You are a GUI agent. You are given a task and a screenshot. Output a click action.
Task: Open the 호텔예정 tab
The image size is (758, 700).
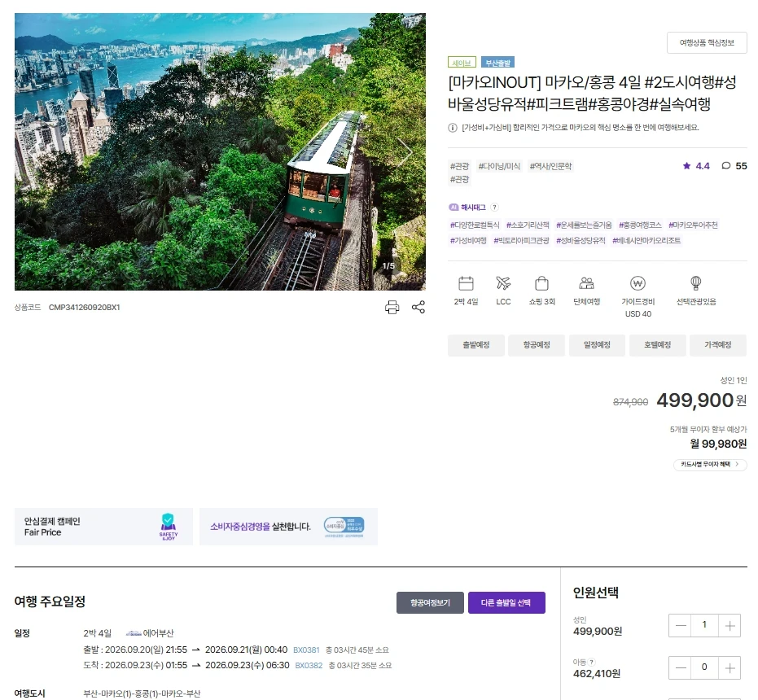tap(658, 345)
